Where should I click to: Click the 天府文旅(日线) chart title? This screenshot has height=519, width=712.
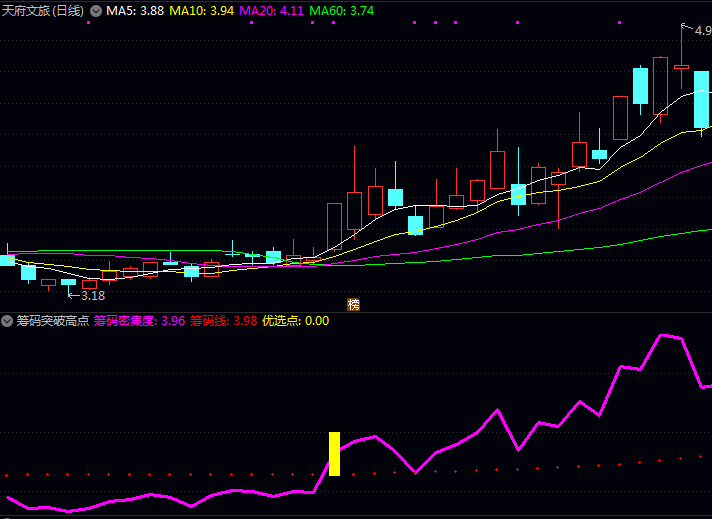click(x=43, y=10)
